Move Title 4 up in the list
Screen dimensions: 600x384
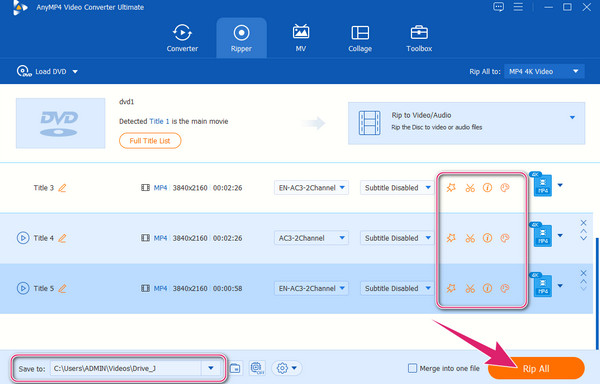583,231
